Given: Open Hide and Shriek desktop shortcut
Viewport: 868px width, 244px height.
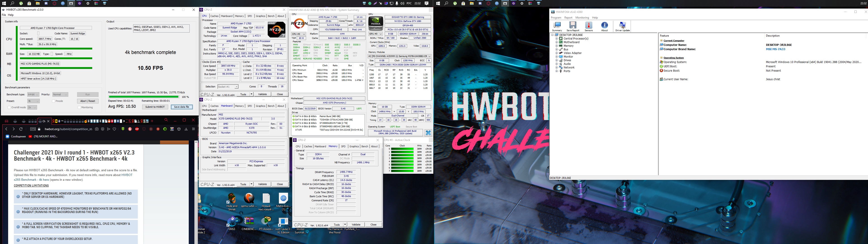Looking at the screenshot, I should click(x=232, y=202).
